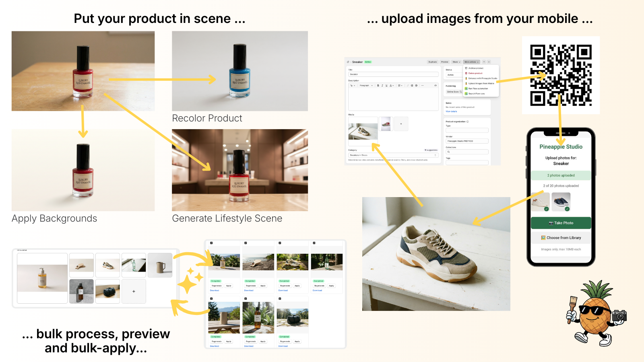Click the Underline formatting icon

tap(386, 86)
